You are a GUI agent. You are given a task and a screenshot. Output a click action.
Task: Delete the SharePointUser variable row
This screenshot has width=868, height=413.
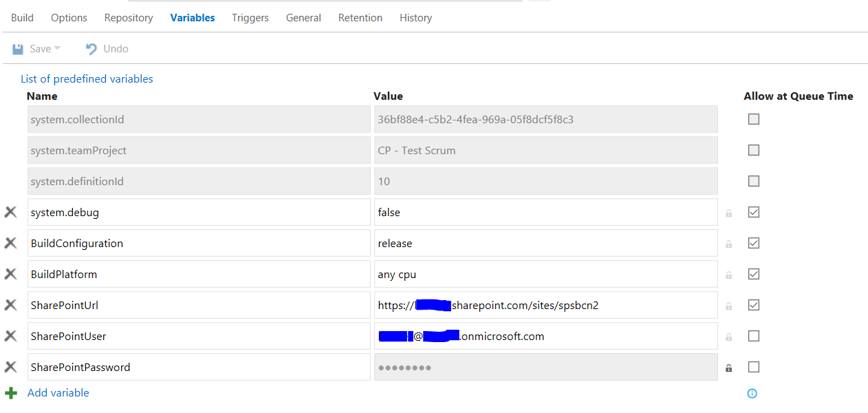(x=10, y=336)
